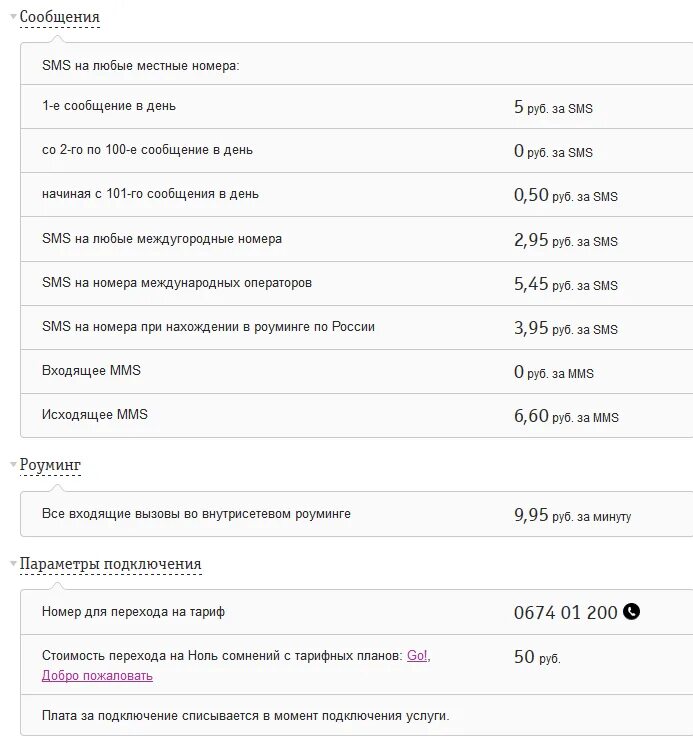Open the Go! tariff plan link
This screenshot has height=741, width=693.
417,656
